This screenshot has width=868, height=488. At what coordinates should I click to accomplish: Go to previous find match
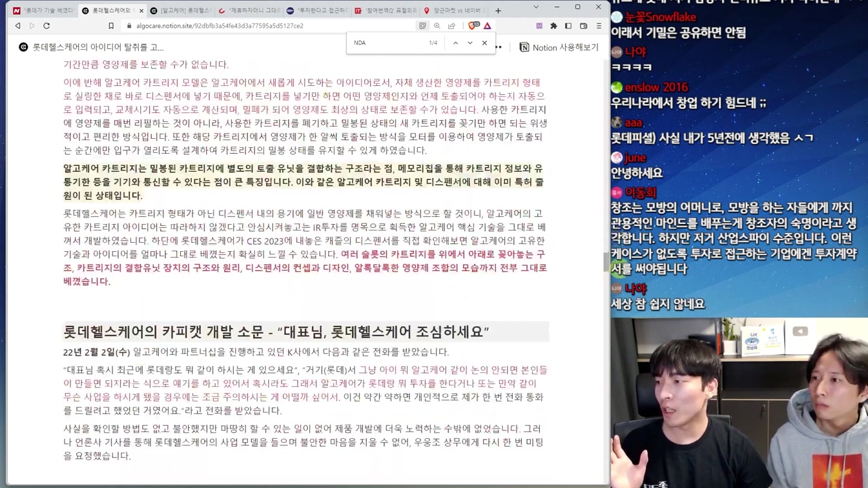click(455, 43)
